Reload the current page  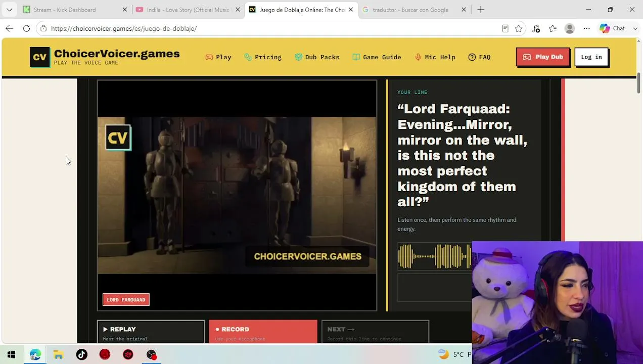[x=26, y=28]
